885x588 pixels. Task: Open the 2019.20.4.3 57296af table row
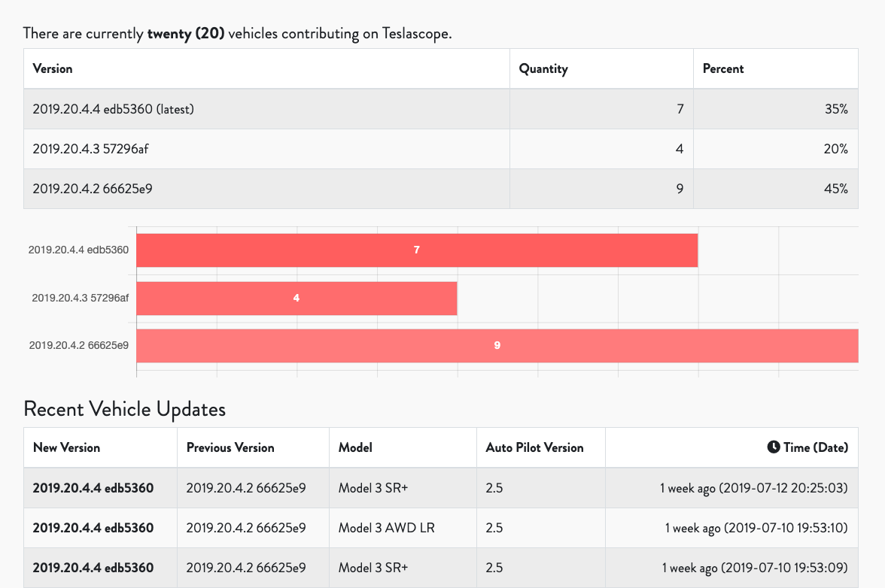[441, 149]
